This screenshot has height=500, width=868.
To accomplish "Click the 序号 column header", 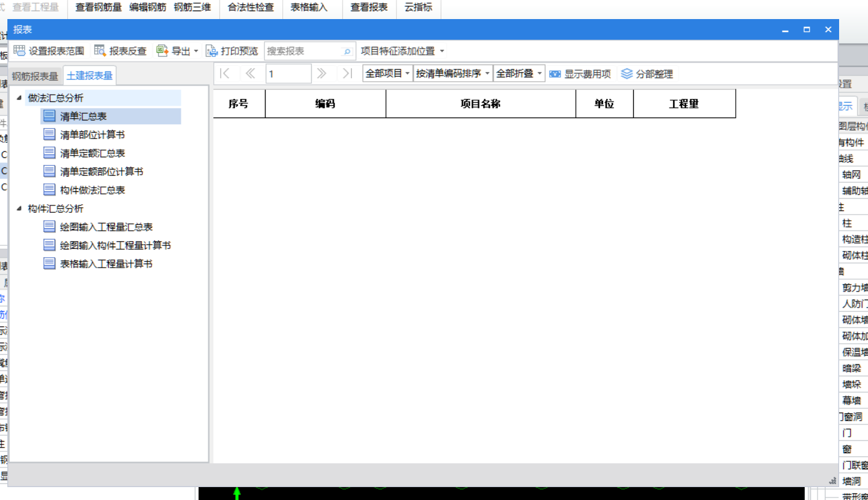I will pyautogui.click(x=239, y=104).
